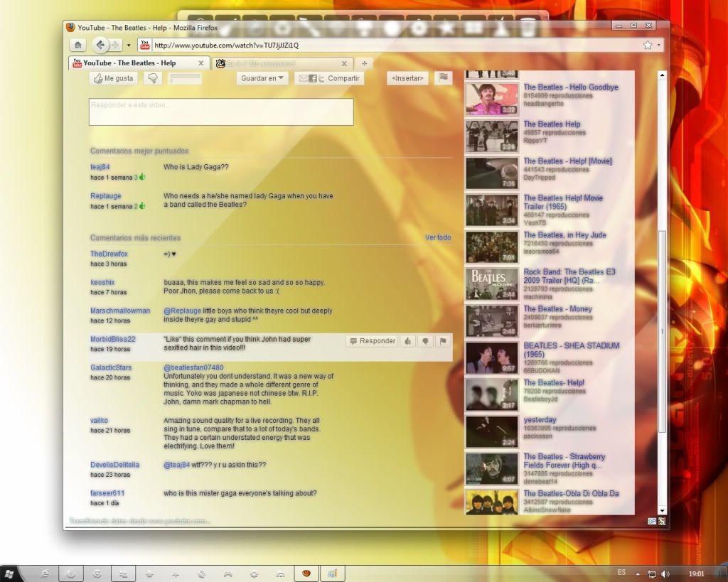Screen dimensions: 728x582
Task: Open the recent pages history dropdown arrow
Action: point(129,45)
